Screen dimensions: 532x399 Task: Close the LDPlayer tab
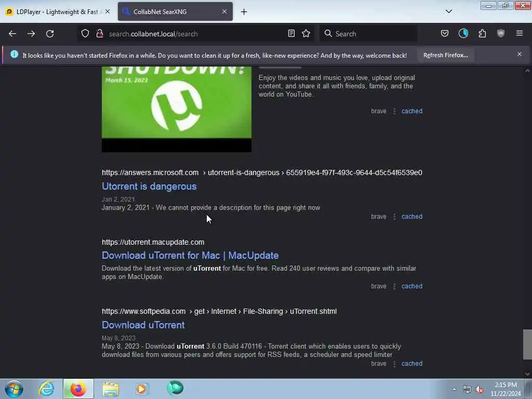[108, 11]
